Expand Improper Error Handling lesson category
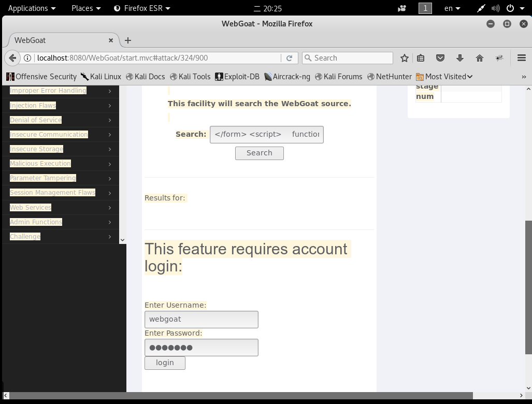This screenshot has width=532, height=404. coord(61,91)
